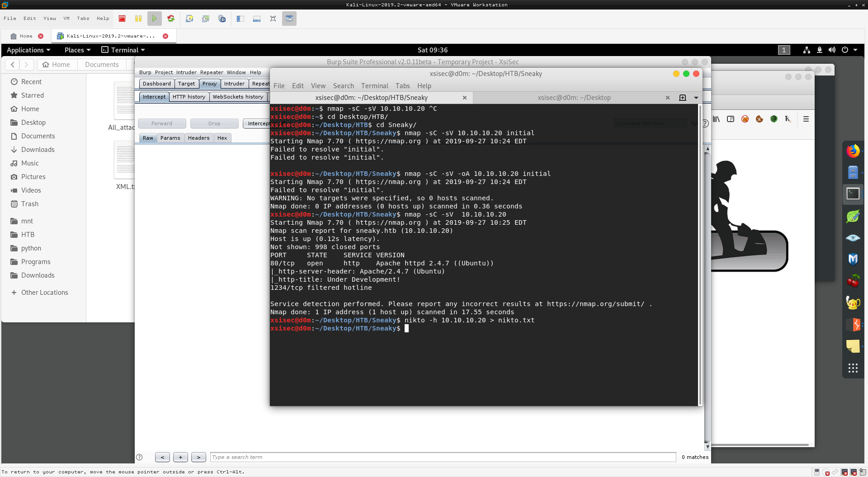Launch Firefox from the Kali dock
The width and height of the screenshot is (868, 477).
pyautogui.click(x=853, y=151)
